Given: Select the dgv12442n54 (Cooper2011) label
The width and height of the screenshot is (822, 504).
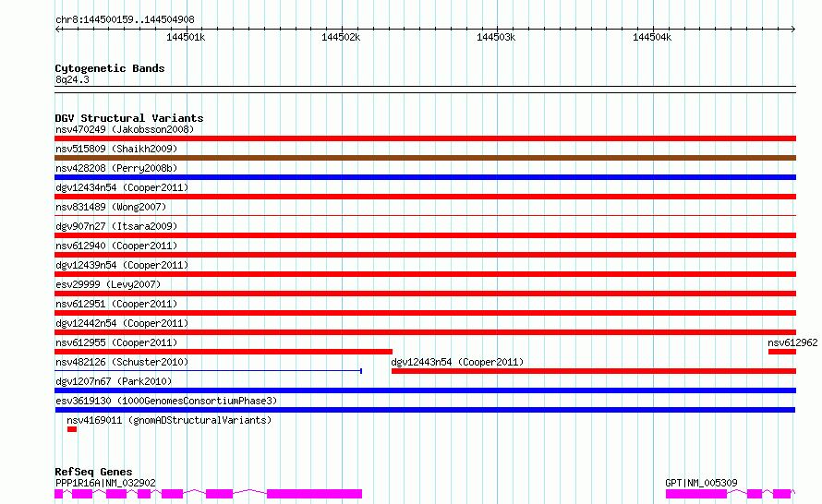Looking at the screenshot, I should [x=122, y=323].
